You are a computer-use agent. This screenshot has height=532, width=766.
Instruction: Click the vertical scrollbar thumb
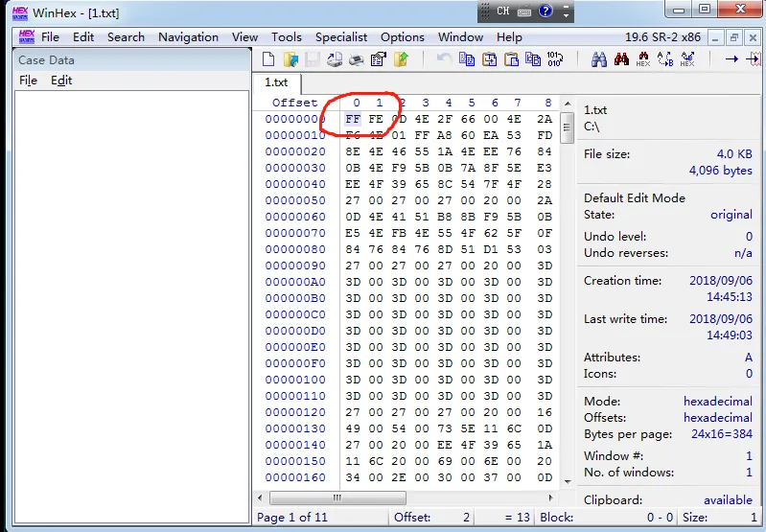coord(568,127)
